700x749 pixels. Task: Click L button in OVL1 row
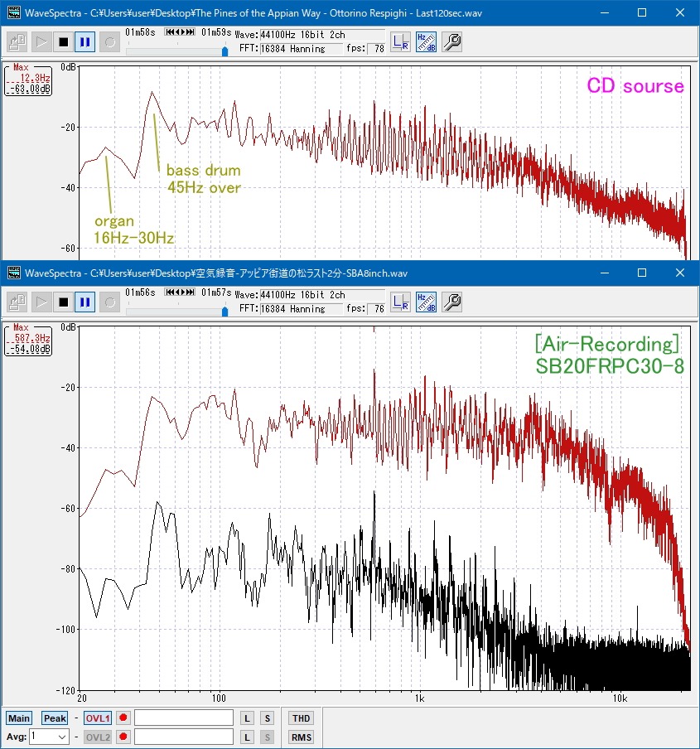247,718
